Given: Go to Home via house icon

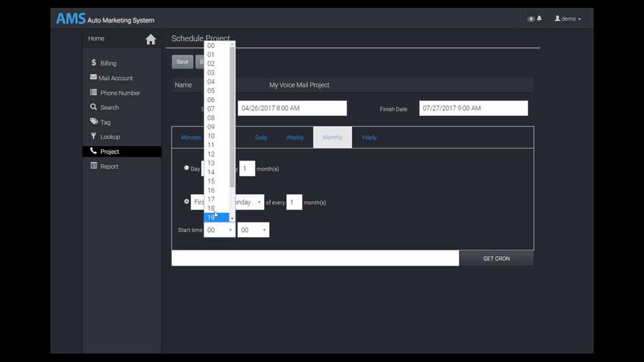Looking at the screenshot, I should (x=150, y=40).
